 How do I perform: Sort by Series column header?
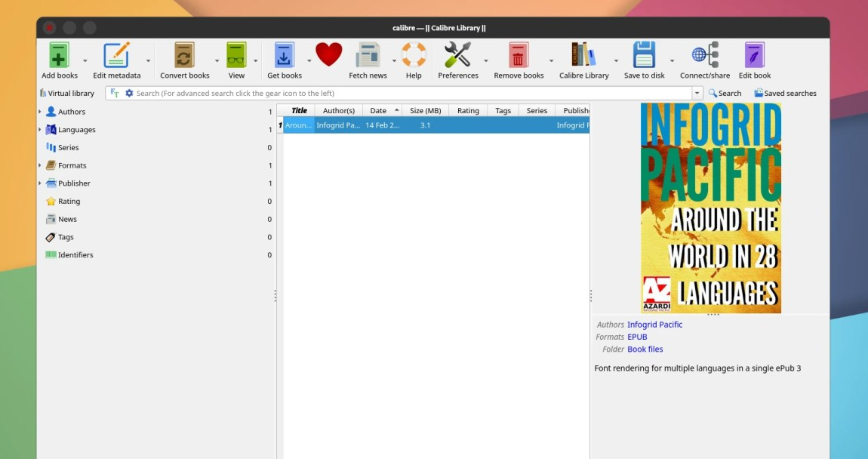pos(537,111)
